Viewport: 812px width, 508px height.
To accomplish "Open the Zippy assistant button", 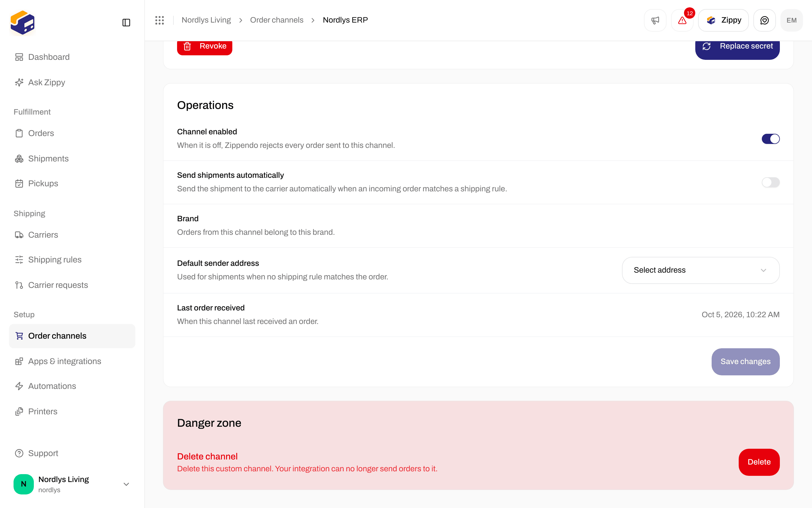I will pyautogui.click(x=723, y=20).
